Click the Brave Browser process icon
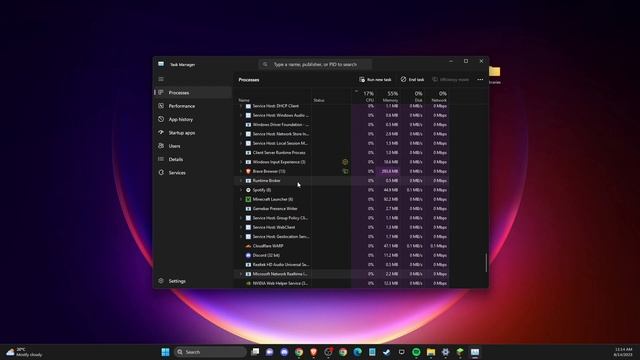Viewport: 640px width, 360px height. coord(248,171)
